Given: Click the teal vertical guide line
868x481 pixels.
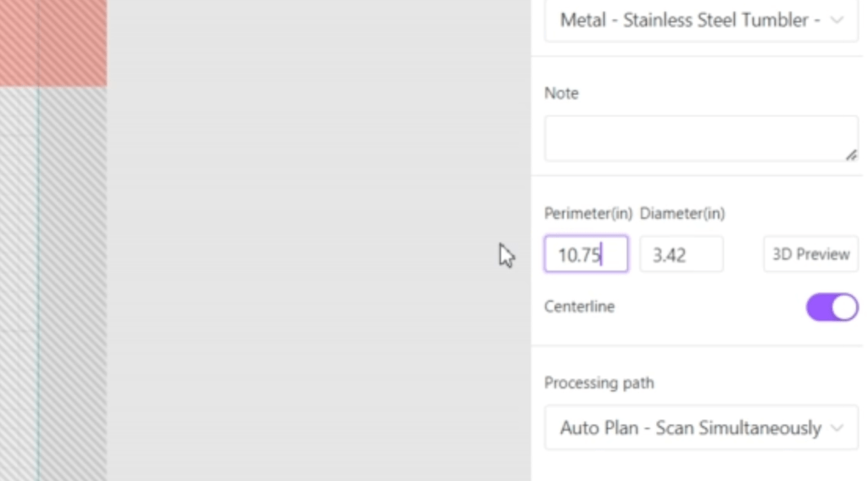Looking at the screenshot, I should pyautogui.click(x=38, y=280).
